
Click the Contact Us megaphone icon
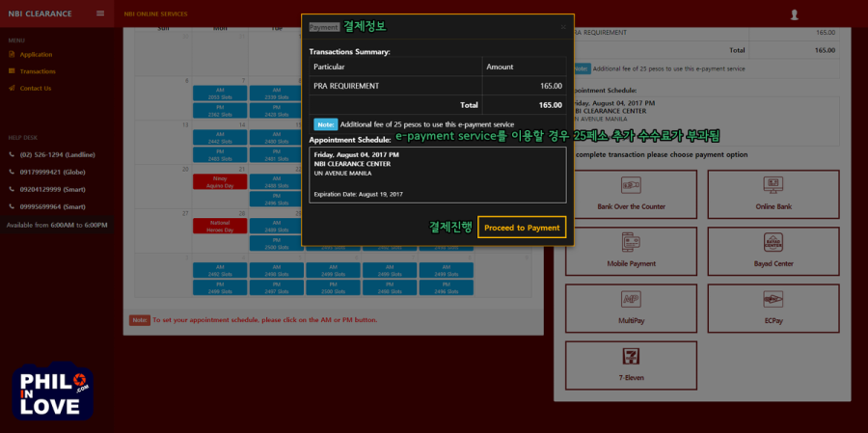click(x=12, y=88)
